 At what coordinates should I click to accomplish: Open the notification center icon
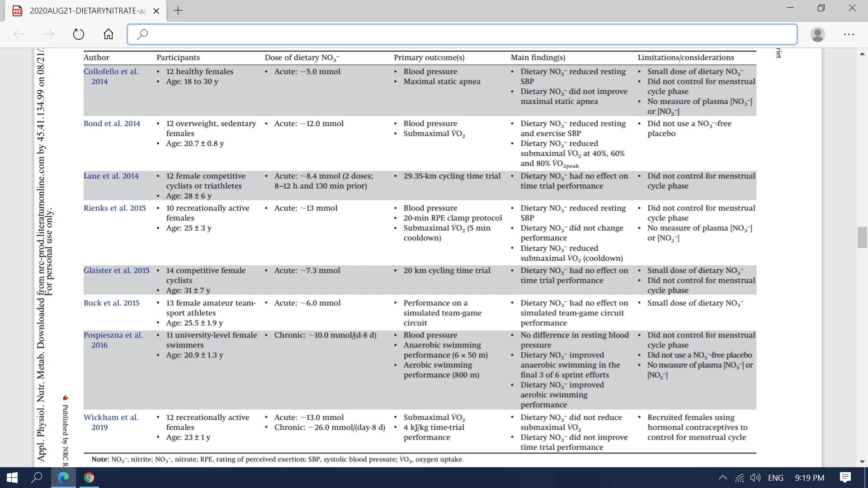click(845, 478)
